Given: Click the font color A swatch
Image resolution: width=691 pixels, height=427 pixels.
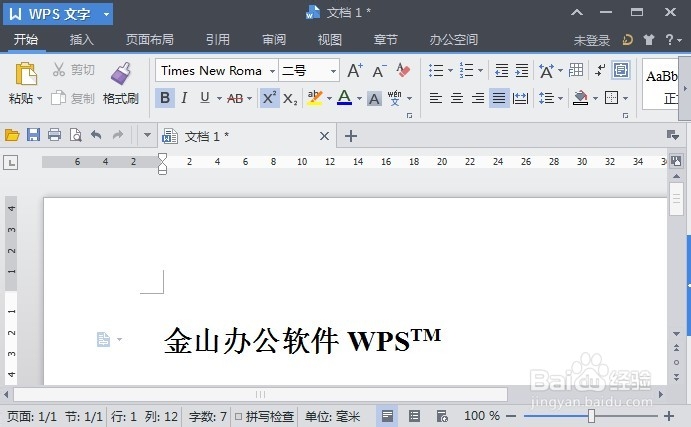Looking at the screenshot, I should pos(344,98).
